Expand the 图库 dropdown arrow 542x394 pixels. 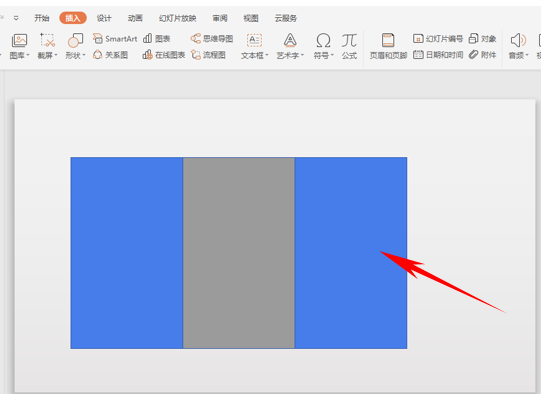(x=28, y=55)
